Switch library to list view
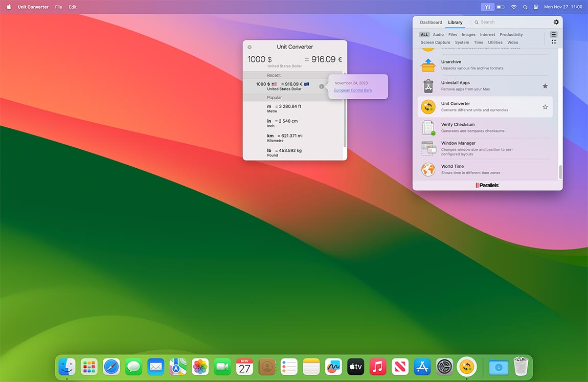 point(553,35)
